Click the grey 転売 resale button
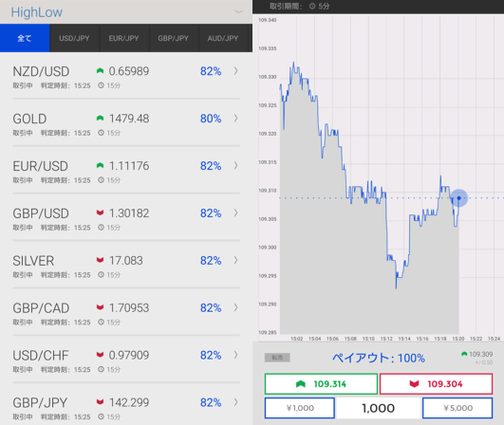Screen dimensions: 504x425 pos(277,358)
